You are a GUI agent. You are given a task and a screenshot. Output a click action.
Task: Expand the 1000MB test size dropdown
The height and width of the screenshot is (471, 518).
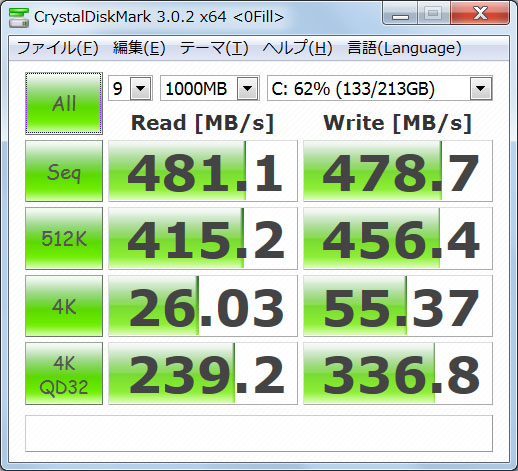210,88
